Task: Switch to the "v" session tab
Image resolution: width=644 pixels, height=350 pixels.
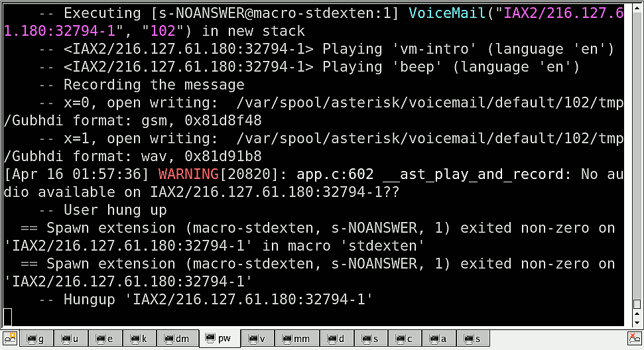Action: [x=257, y=339]
